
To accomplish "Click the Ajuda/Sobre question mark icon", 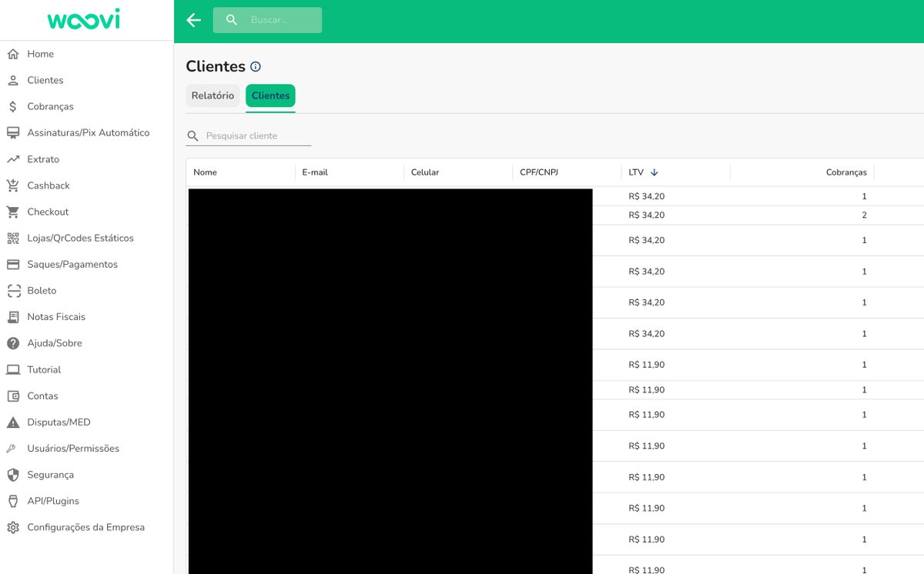I will coord(13,343).
